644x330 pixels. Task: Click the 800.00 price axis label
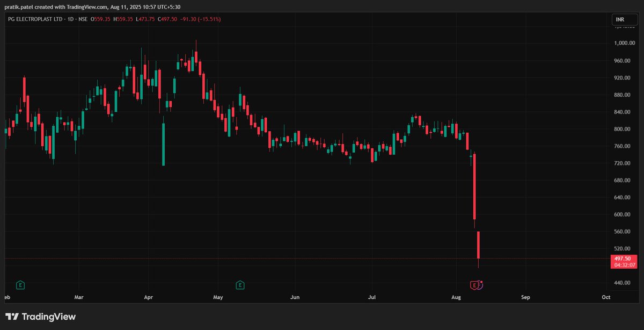[622, 129]
